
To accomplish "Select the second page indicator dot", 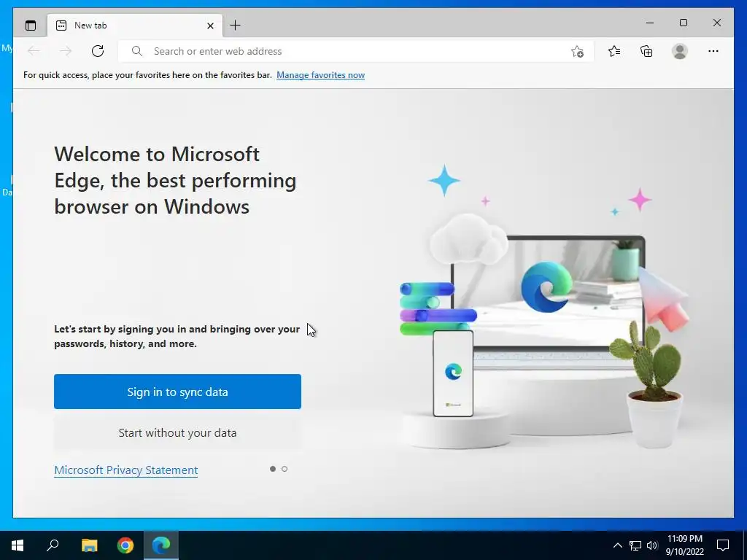I will click(x=285, y=469).
